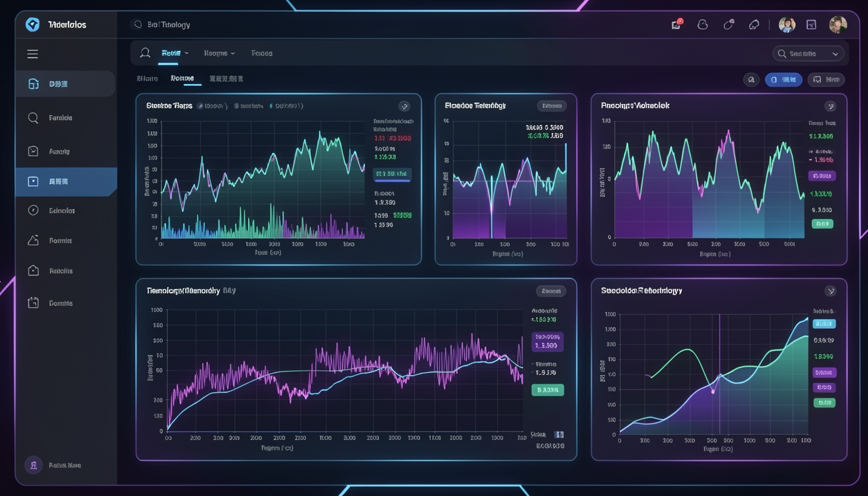Click the purple badge in Pnsolgnt Vichaolok card
868x496 pixels.
coord(822,176)
